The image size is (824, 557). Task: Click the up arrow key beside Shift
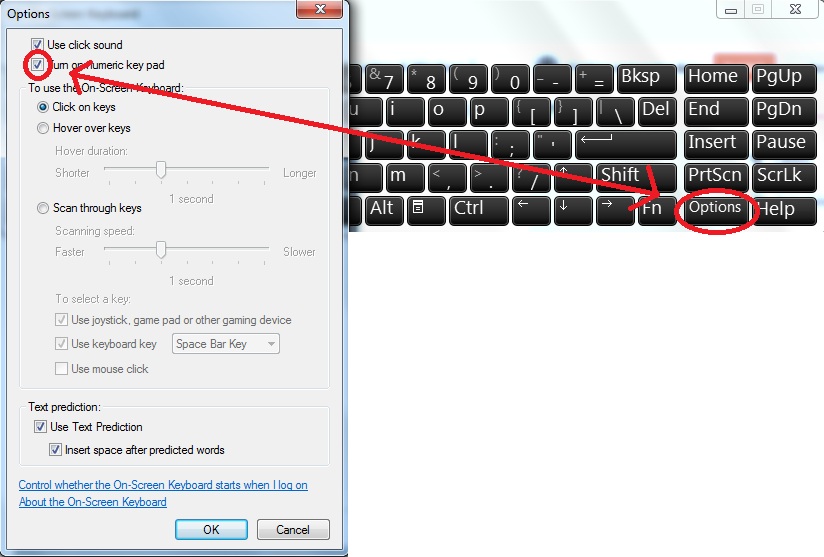tap(573, 178)
